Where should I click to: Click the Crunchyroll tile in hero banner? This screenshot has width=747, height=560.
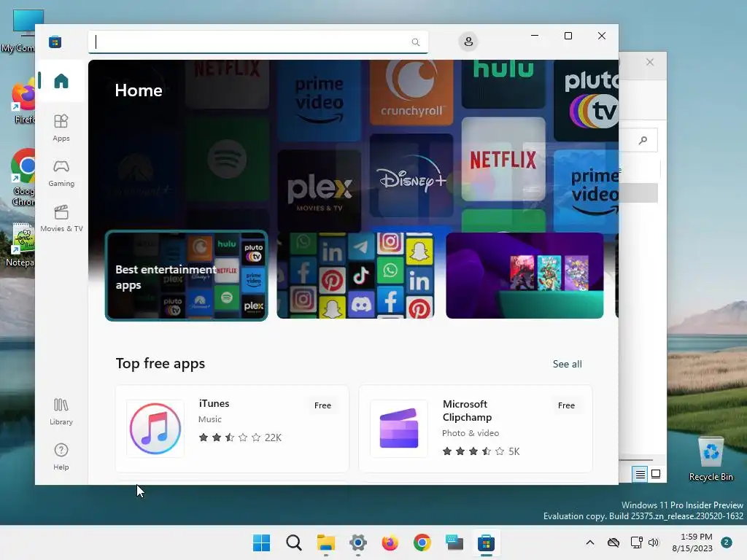coord(411,93)
